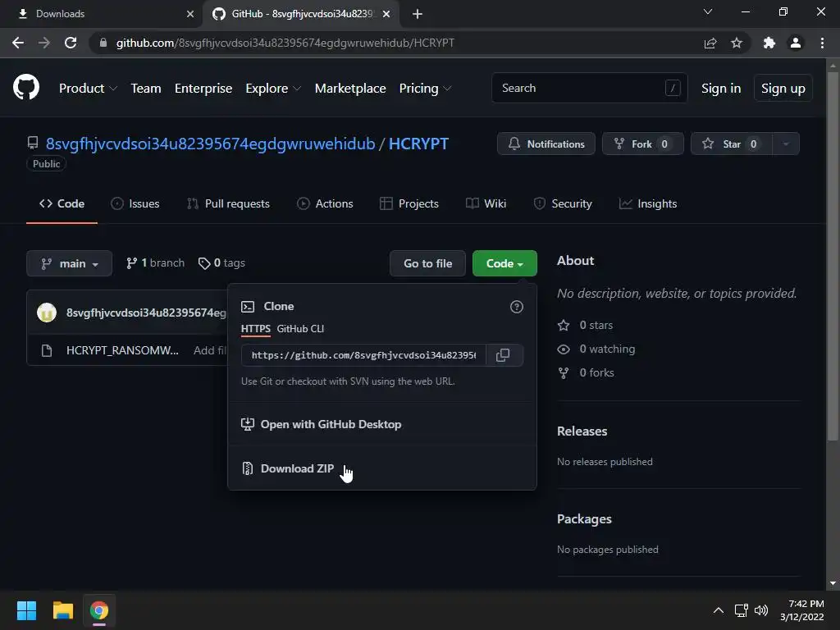Open the HCRYPT_RANSOMW... file
The image size is (840, 630).
tap(122, 350)
